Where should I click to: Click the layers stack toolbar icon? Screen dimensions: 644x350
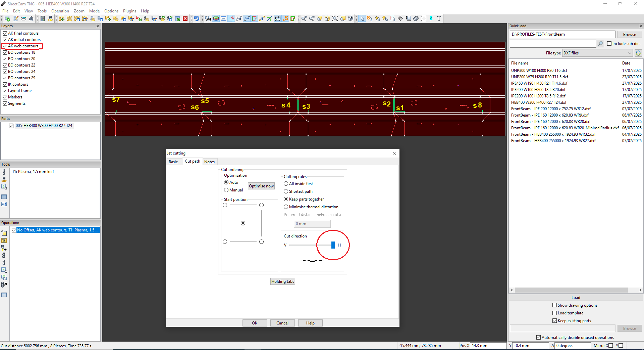[216, 19]
